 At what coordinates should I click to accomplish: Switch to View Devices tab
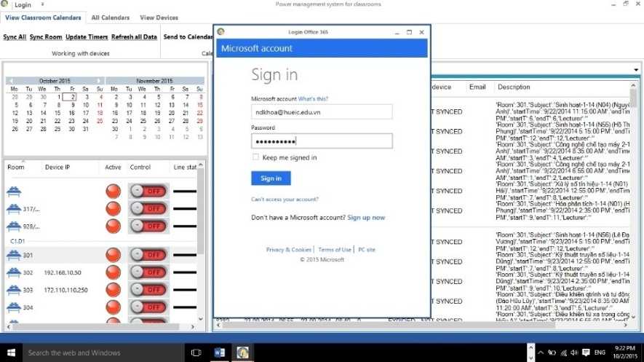click(x=159, y=17)
